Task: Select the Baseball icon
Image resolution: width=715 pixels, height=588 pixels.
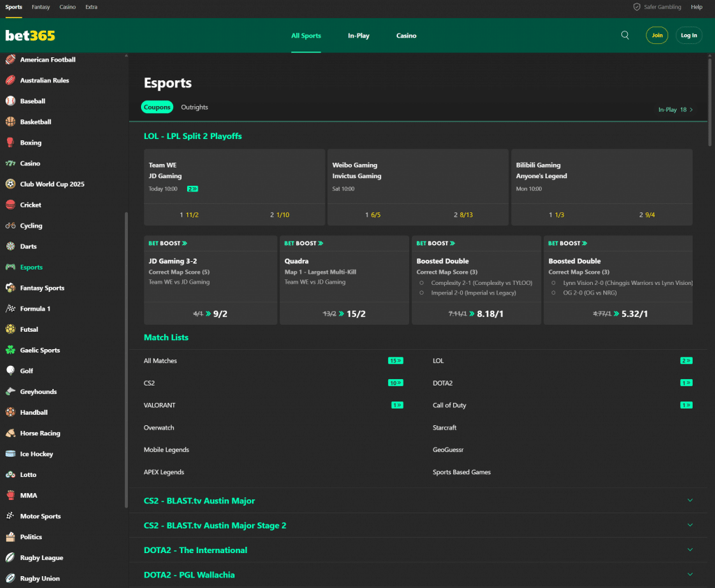Action: click(10, 101)
